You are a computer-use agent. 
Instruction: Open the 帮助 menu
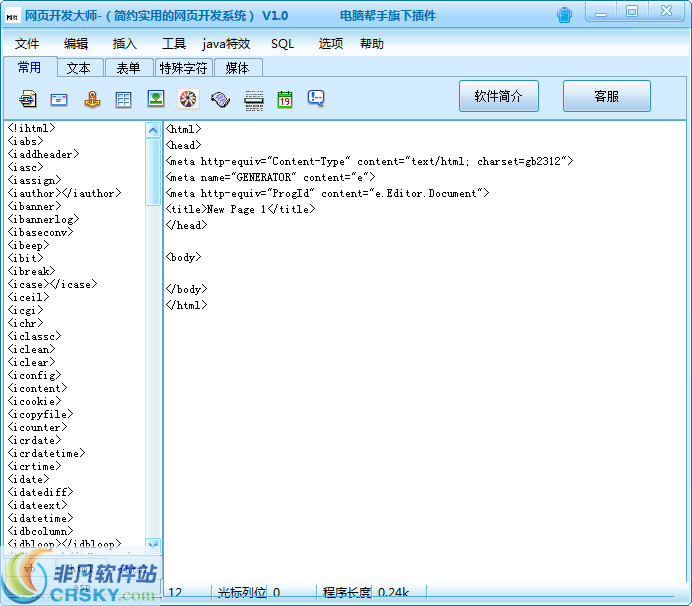[x=372, y=44]
